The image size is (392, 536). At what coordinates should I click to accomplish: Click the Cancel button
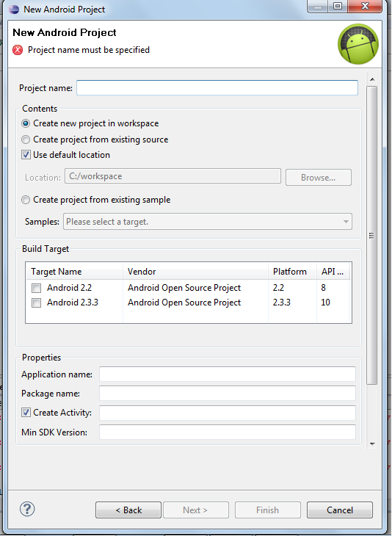(340, 510)
